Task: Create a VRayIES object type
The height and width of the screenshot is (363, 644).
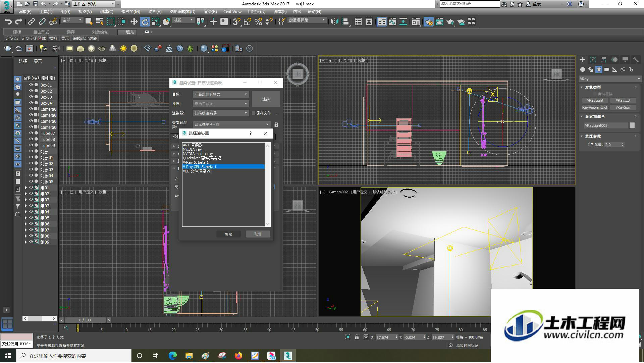Action: pos(623,100)
